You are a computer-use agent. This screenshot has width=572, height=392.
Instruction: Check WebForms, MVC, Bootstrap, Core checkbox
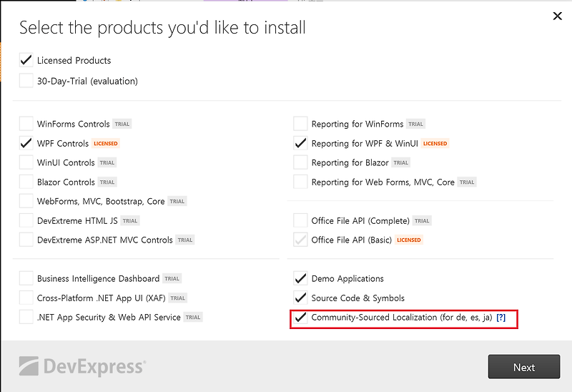pos(26,201)
